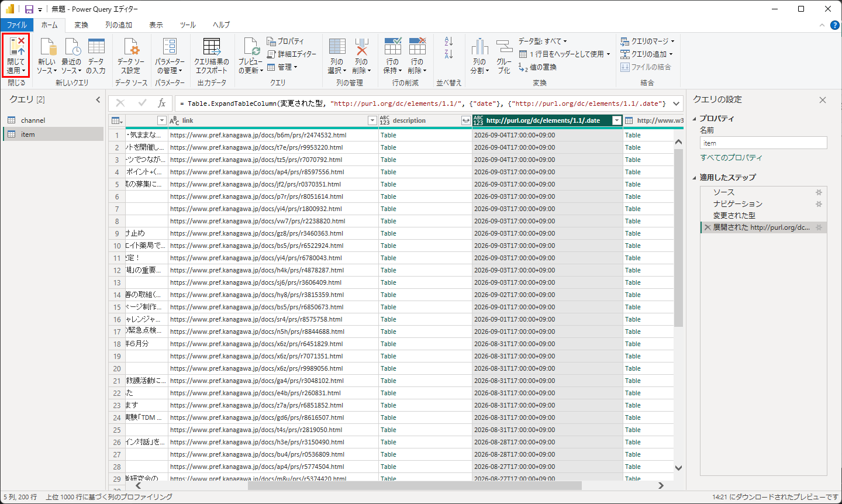Collapse the ribbon with the top-right caret
This screenshot has height=504, width=842.
pos(822,25)
